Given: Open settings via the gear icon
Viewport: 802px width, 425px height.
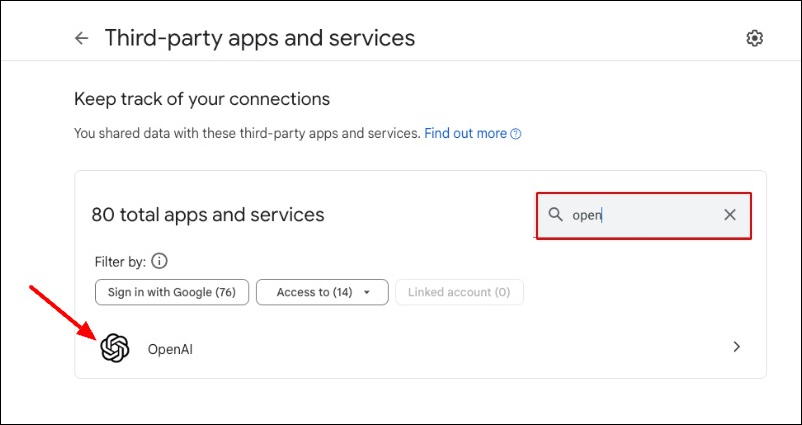Looking at the screenshot, I should click(x=754, y=38).
